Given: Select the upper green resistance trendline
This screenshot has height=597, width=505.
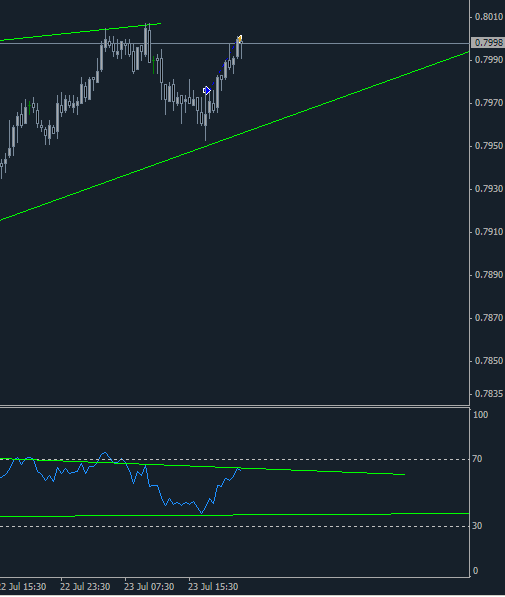Looking at the screenshot, I should coord(80,32).
